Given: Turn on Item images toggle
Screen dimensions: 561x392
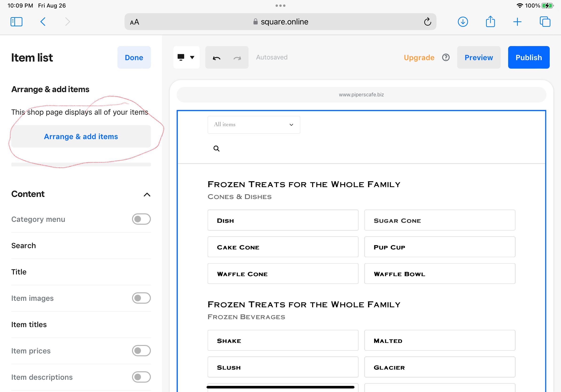Looking at the screenshot, I should [141, 298].
